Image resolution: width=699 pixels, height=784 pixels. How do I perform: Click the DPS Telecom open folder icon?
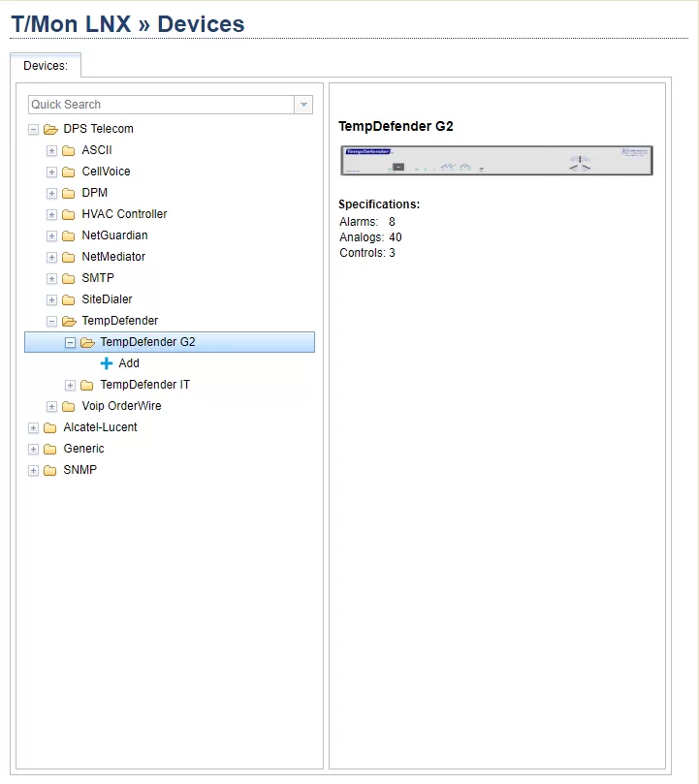coord(50,129)
